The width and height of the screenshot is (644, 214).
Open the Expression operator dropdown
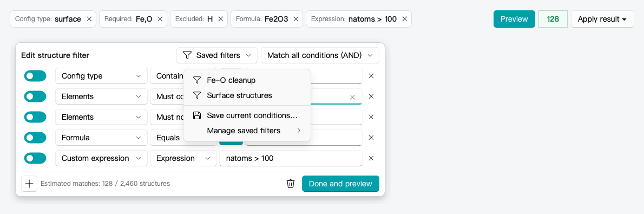tap(183, 158)
